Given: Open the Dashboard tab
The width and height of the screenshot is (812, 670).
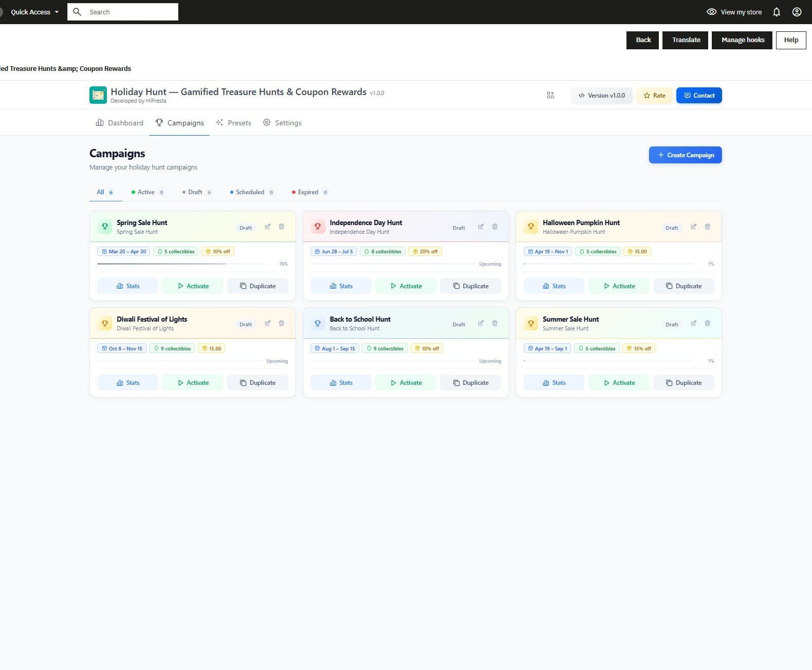Looking at the screenshot, I should pyautogui.click(x=120, y=123).
